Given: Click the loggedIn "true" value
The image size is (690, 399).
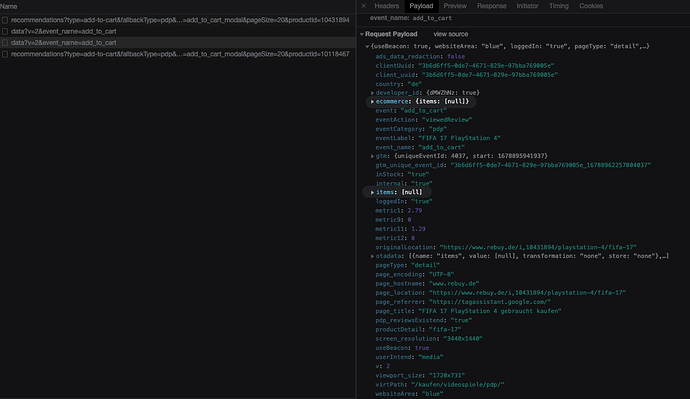Looking at the screenshot, I should point(422,201).
